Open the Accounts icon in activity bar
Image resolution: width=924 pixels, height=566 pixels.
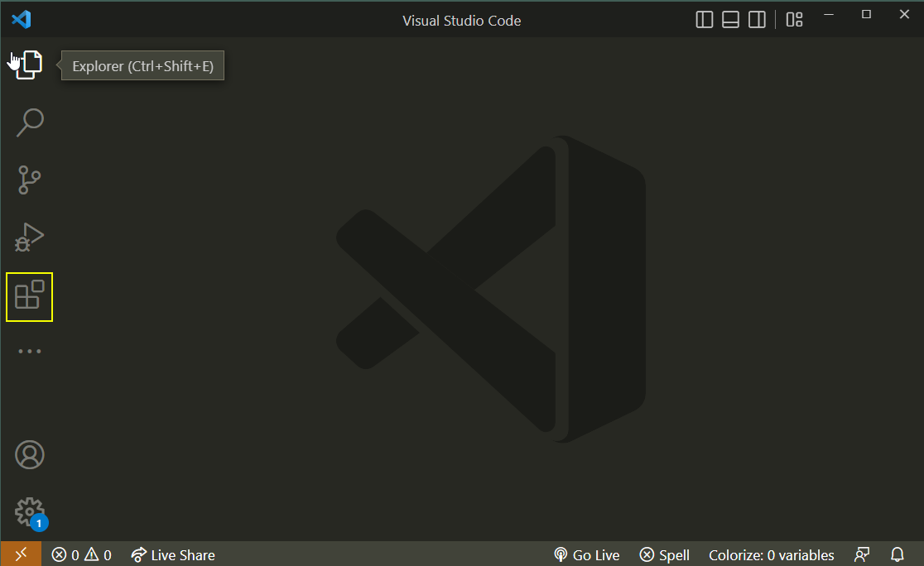(30, 454)
